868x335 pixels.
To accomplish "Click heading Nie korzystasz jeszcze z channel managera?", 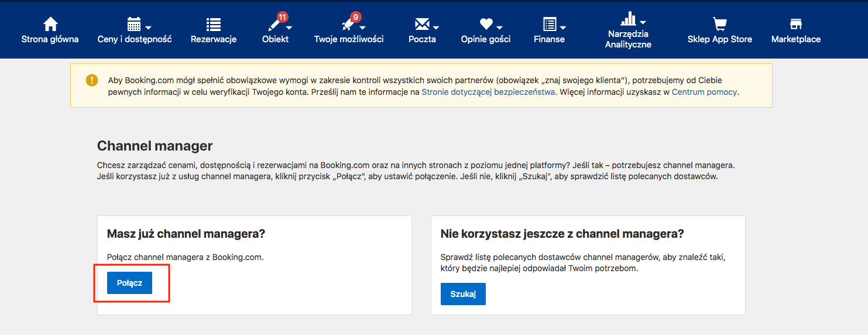I will [562, 234].
